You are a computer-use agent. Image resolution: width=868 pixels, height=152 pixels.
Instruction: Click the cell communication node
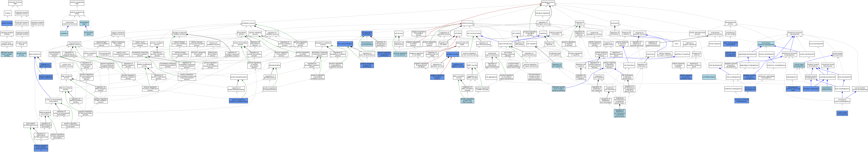[474, 33]
